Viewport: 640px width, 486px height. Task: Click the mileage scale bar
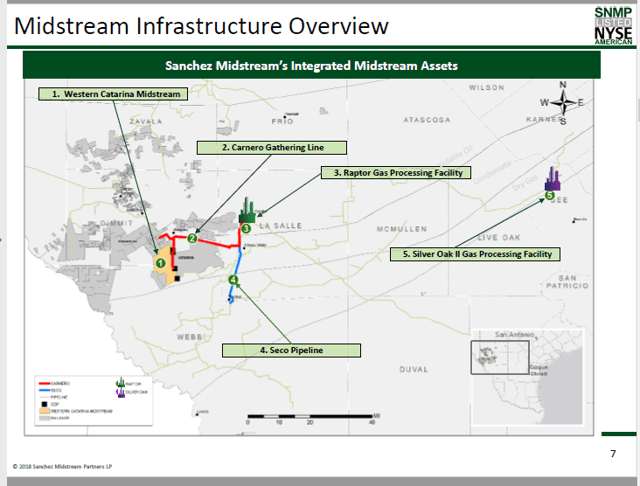312,419
